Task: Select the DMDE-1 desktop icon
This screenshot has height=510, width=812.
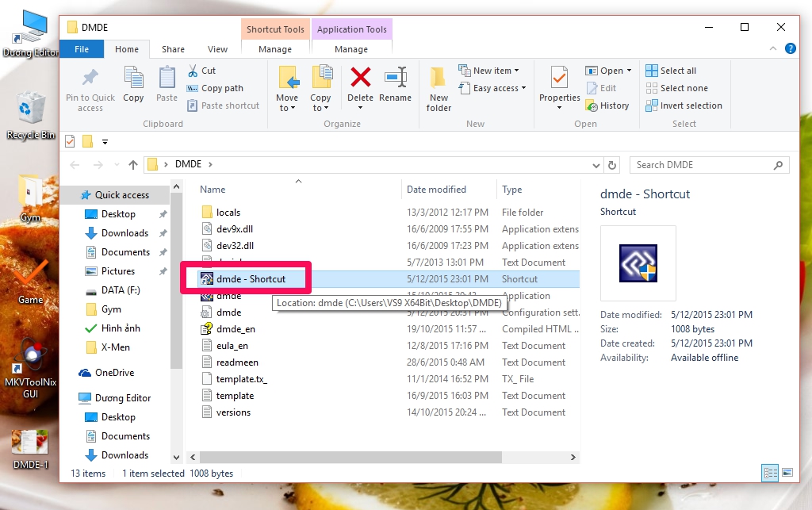Action: point(31,450)
